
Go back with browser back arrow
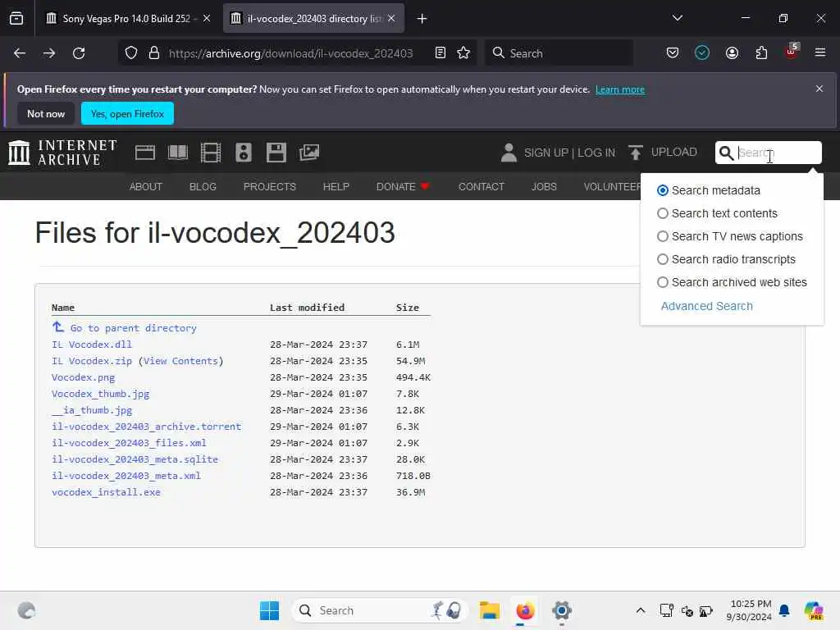pos(20,53)
